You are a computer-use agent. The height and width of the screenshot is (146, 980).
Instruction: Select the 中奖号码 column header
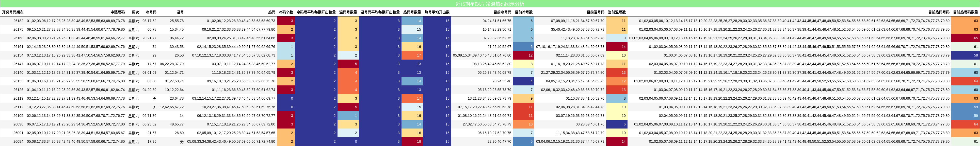coord(118,12)
